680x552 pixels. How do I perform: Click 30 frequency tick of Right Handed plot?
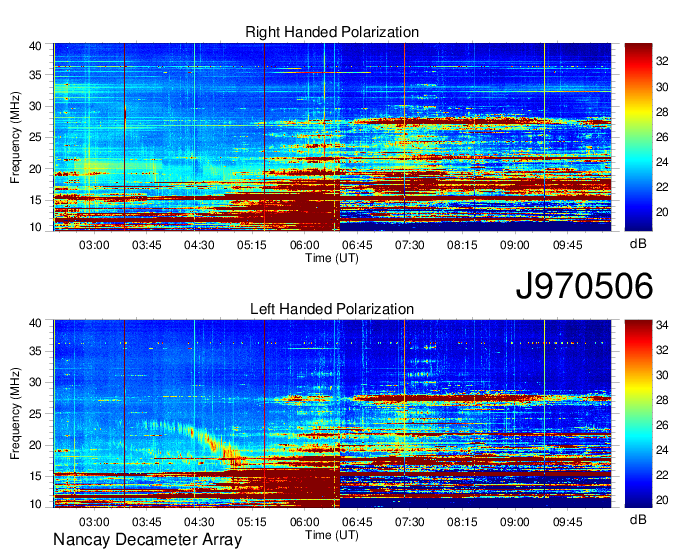35,106
